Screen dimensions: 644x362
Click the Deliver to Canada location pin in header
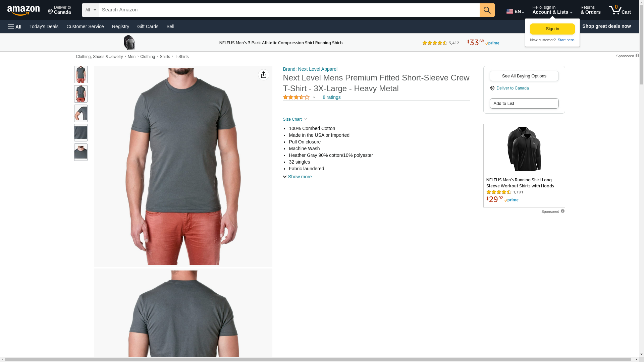(x=50, y=12)
